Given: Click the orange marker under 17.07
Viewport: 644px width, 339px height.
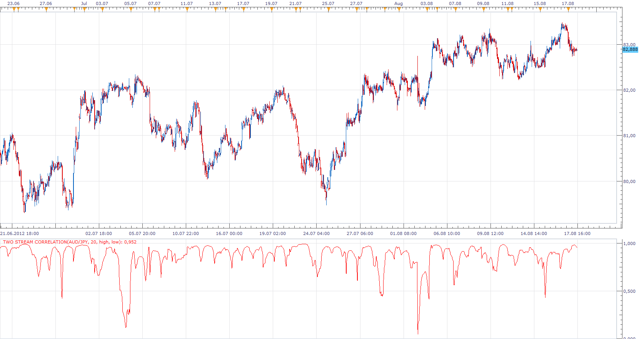Looking at the screenshot, I should tap(244, 9).
